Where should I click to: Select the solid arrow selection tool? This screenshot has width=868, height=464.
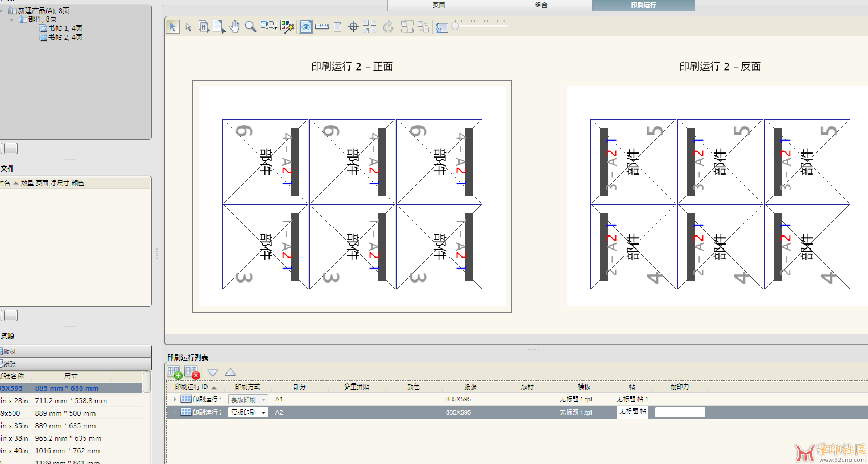tap(173, 27)
